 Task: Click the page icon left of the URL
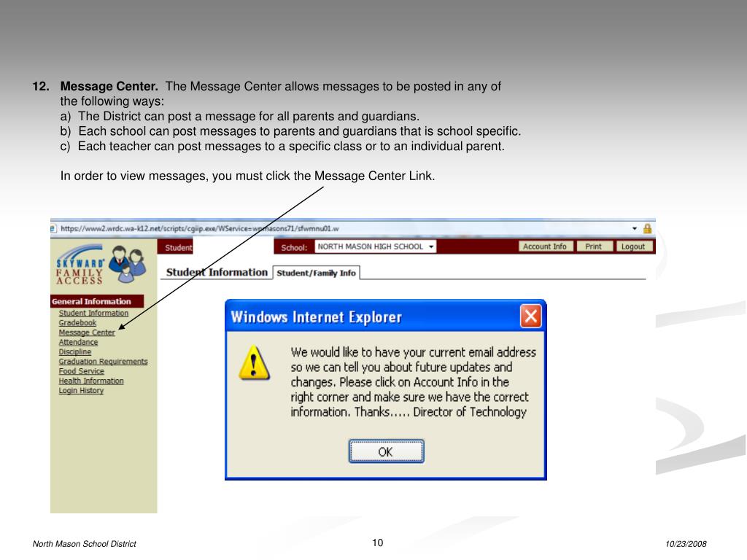pyautogui.click(x=53, y=228)
